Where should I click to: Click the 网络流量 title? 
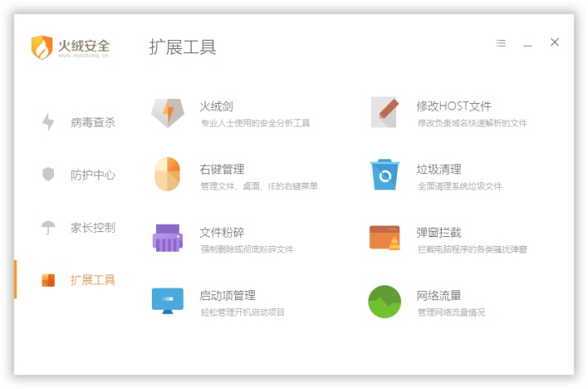(439, 296)
